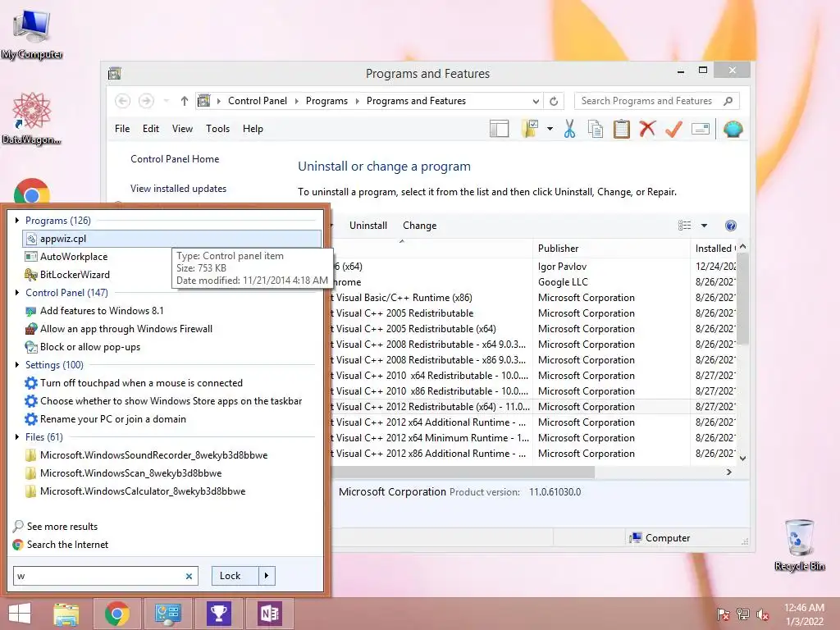Open the recent locations dropdown arrow
This screenshot has height=630, width=840.
coord(166,101)
